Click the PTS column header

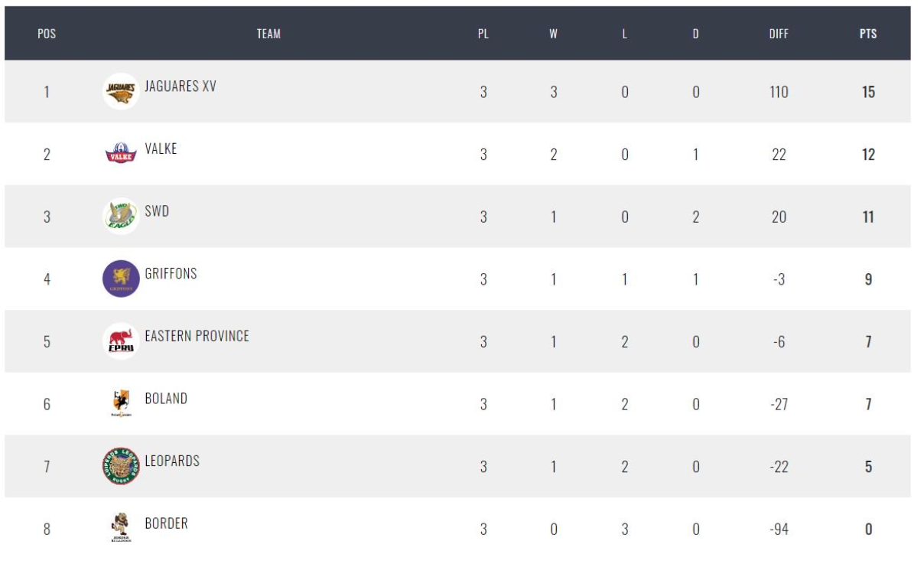(868, 34)
